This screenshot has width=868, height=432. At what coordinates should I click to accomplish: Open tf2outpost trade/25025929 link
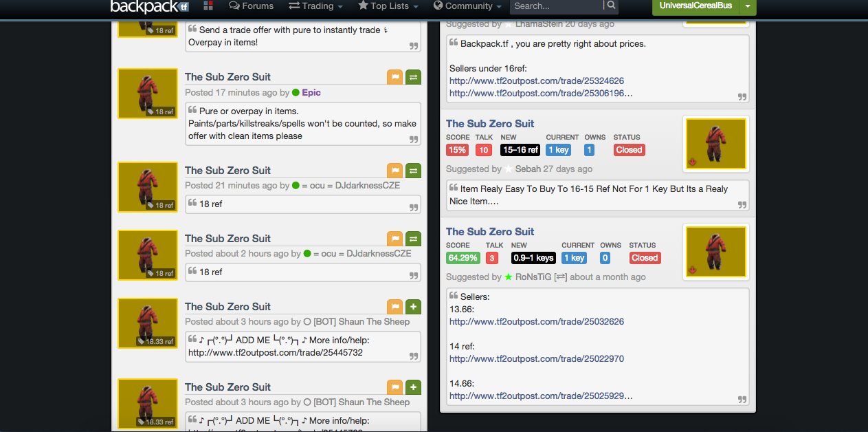coord(541,396)
